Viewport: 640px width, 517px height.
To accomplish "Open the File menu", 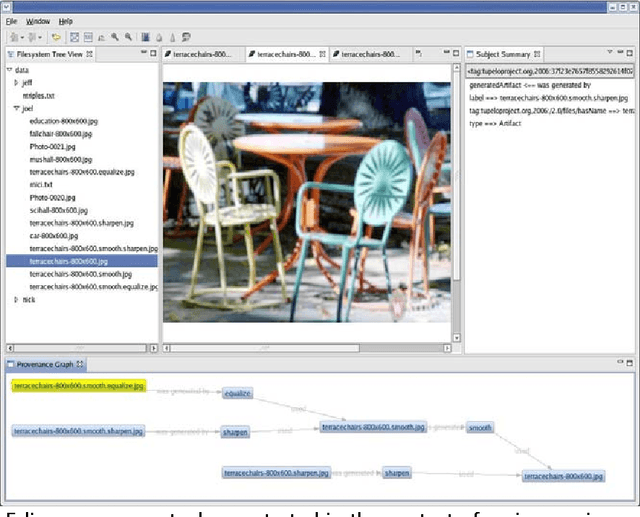I will coord(12,20).
